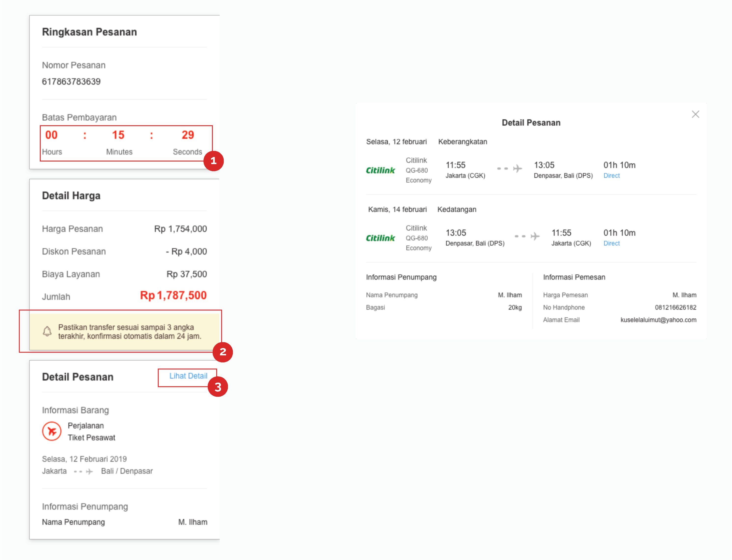Click Direct link on departure flight
This screenshot has height=560, width=732.
[x=611, y=176]
